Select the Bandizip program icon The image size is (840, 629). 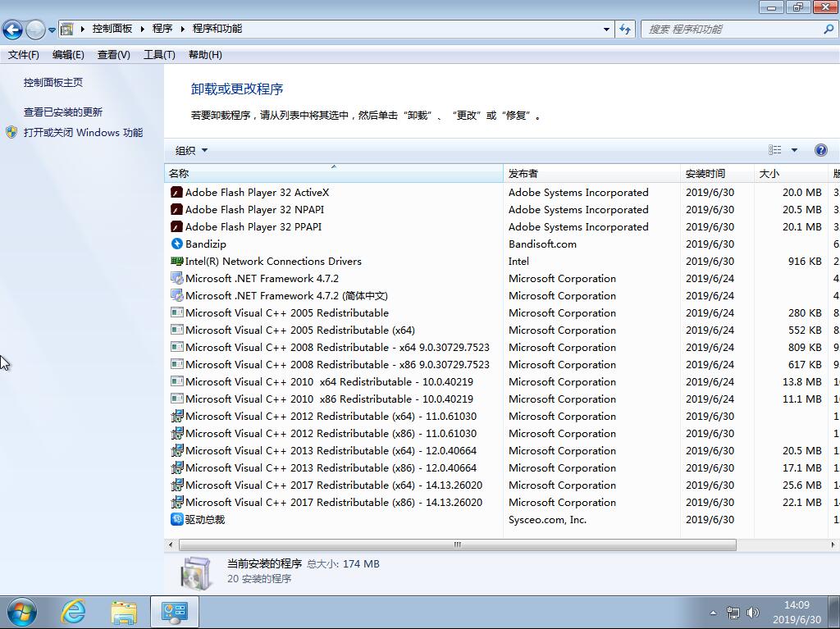coord(176,244)
